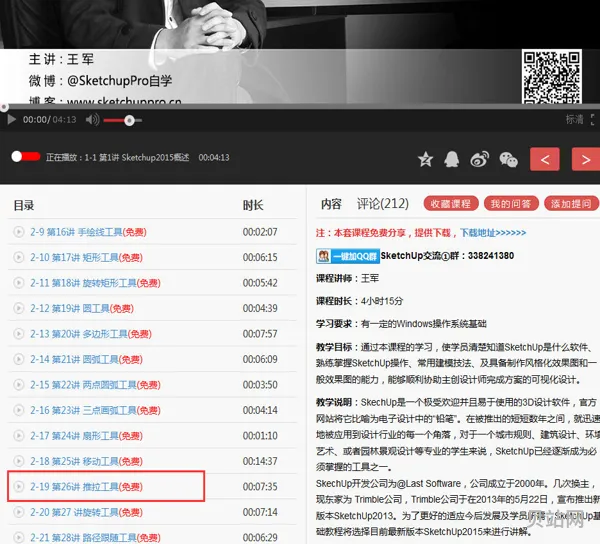The image size is (600, 544).
Task: Open the 下载地址>>>>>> link
Action: click(x=493, y=233)
